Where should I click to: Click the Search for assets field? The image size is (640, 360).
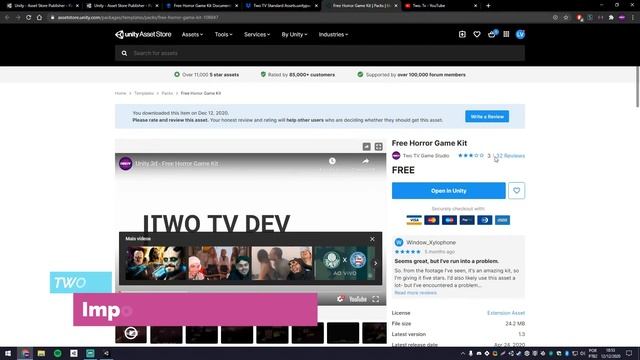click(320, 53)
